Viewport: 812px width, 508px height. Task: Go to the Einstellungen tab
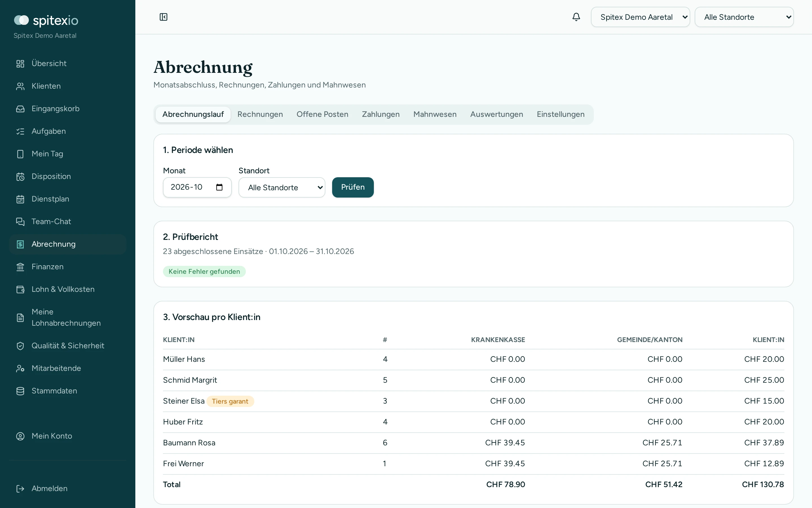[560, 114]
